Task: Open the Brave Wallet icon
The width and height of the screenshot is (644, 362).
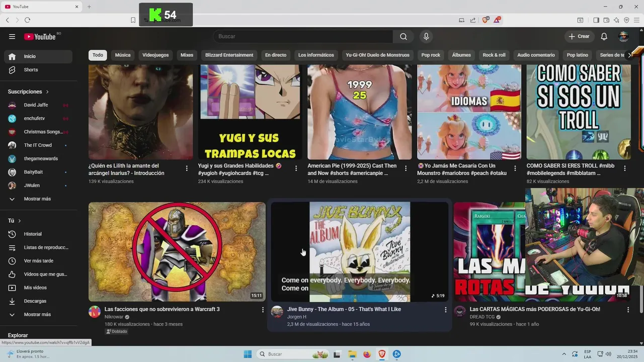Action: (606, 20)
